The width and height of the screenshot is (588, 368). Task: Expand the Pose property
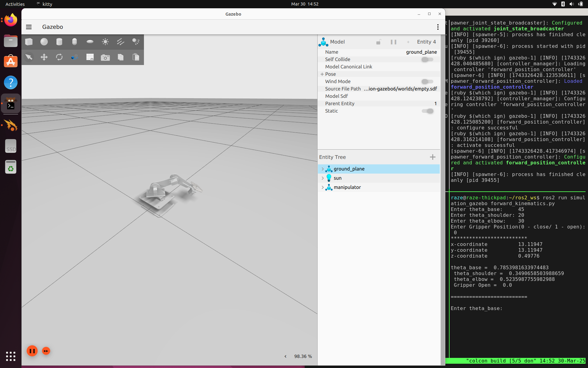(322, 74)
